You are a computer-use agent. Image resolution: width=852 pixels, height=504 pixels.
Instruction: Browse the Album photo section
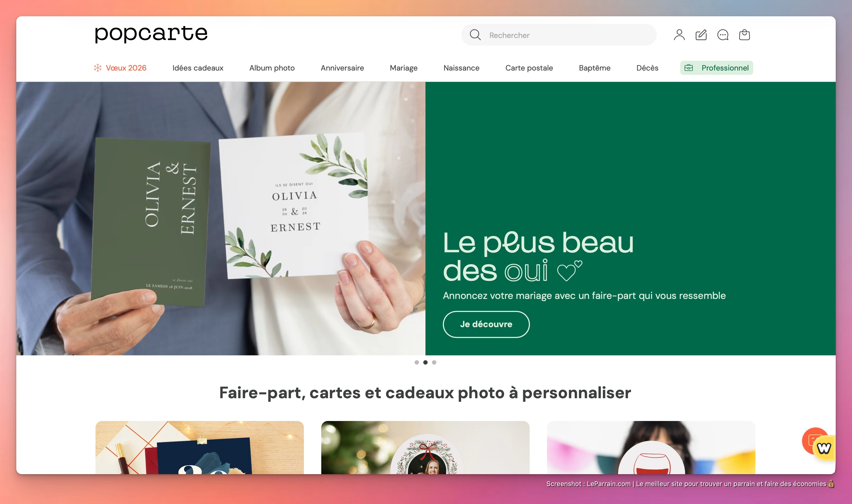click(272, 68)
